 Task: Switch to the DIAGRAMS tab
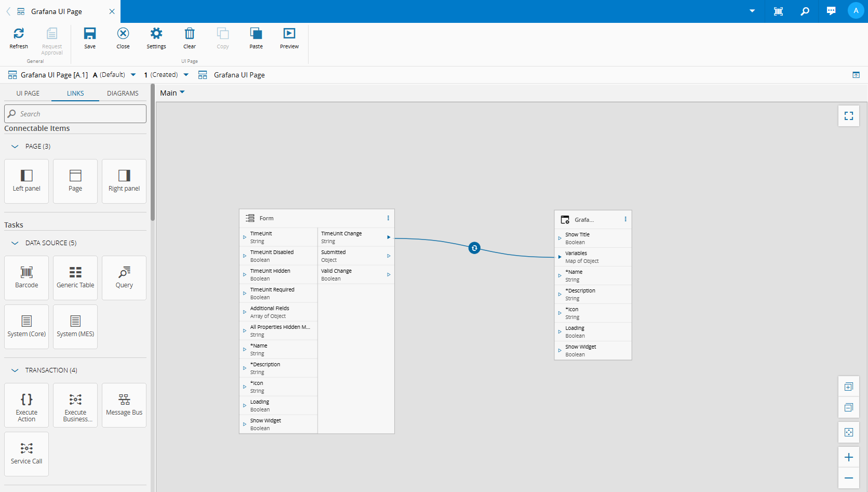(123, 94)
